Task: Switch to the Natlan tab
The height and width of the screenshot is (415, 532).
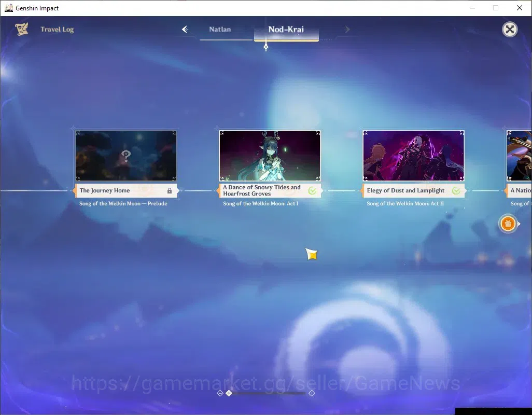Action: [220, 30]
